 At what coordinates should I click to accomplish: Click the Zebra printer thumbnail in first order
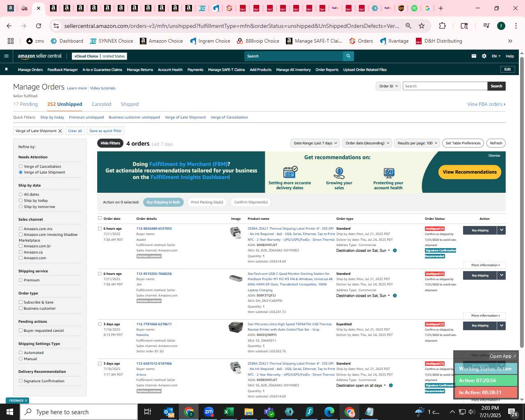[235, 233]
